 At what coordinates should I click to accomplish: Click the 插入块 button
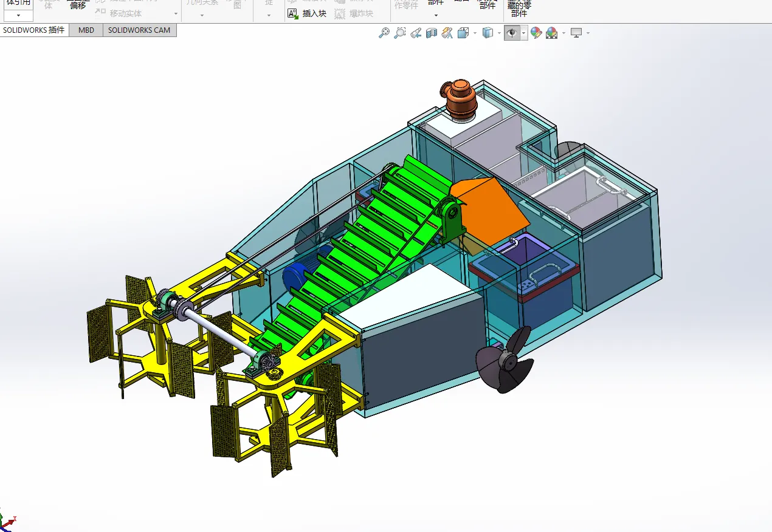point(307,13)
